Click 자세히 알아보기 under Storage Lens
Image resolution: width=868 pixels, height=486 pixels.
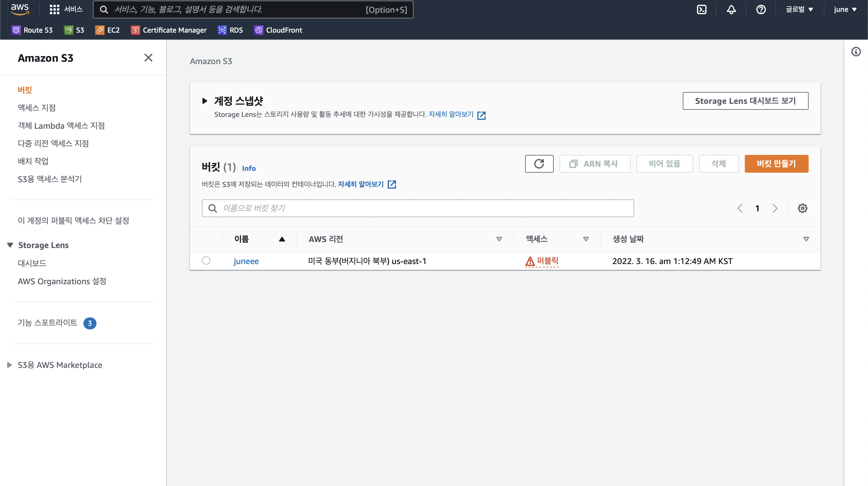[x=451, y=114]
